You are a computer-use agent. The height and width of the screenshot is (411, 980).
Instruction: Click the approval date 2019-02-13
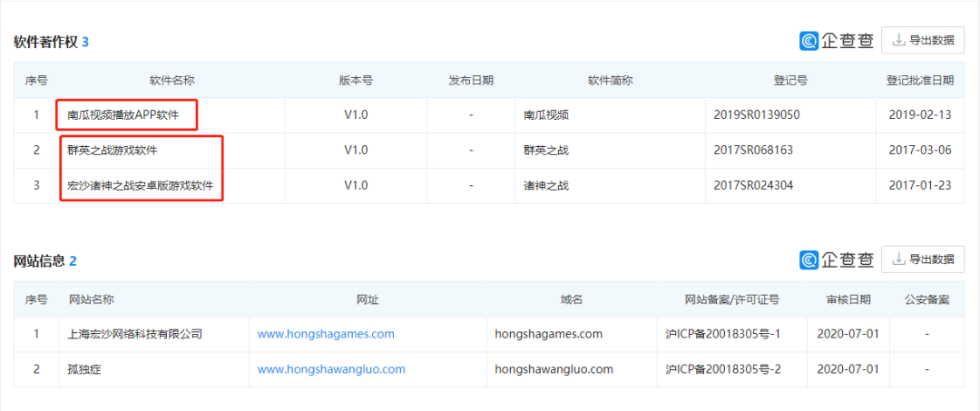[x=919, y=115]
